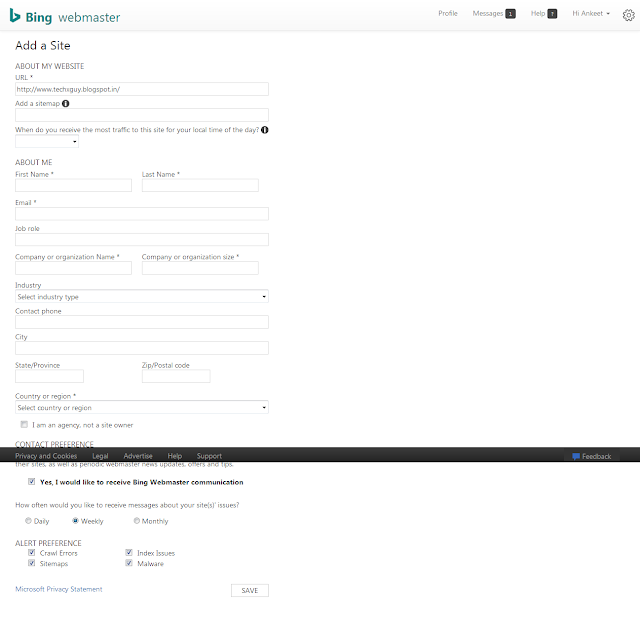Viewport: 640px width, 632px height.
Task: Uncheck the Malware alert checkbox
Action: click(129, 563)
